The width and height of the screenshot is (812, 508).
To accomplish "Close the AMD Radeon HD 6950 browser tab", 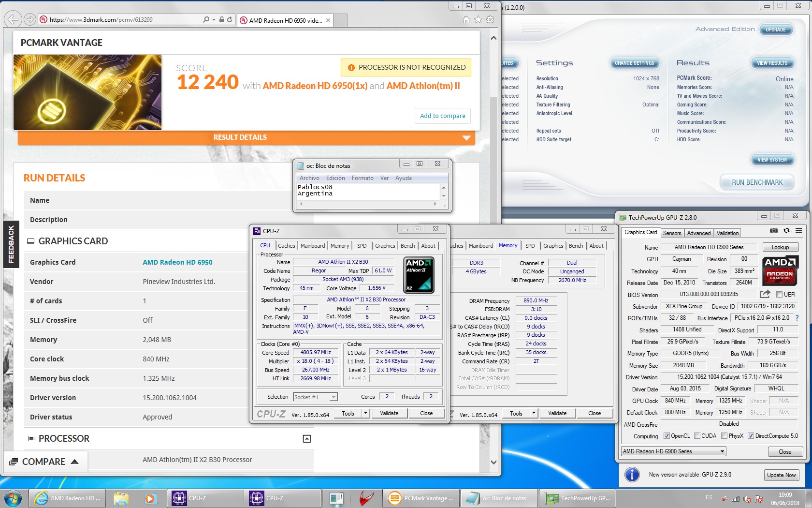I will (328, 20).
